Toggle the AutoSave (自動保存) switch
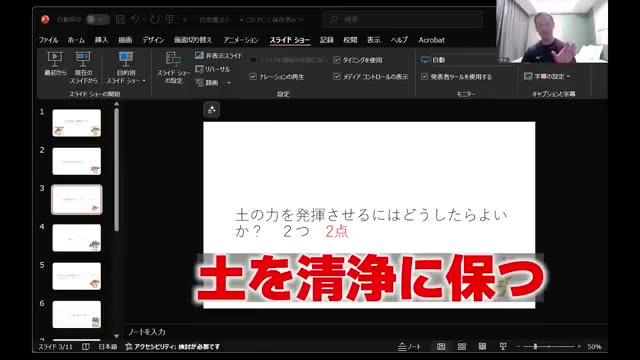Image resolution: width=640 pixels, height=360 pixels. point(98,19)
